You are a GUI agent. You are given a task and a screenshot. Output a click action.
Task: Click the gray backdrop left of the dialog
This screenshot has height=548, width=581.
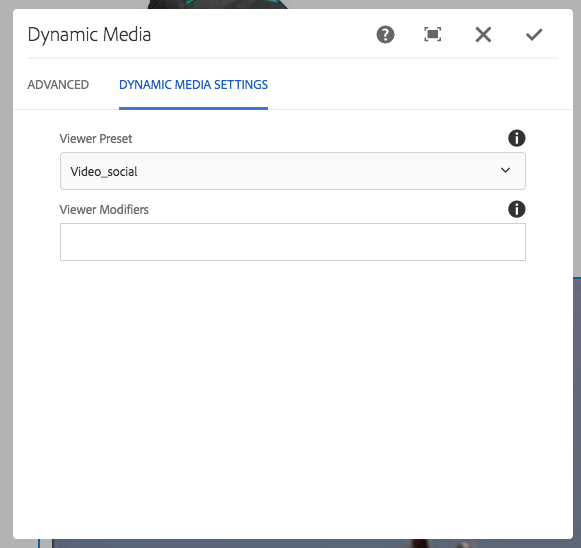coord(6,274)
